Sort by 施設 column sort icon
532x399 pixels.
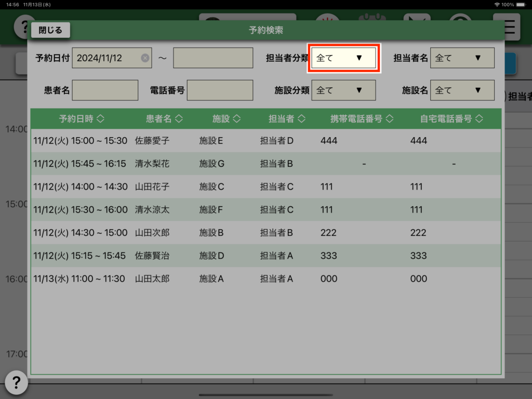pyautogui.click(x=236, y=119)
